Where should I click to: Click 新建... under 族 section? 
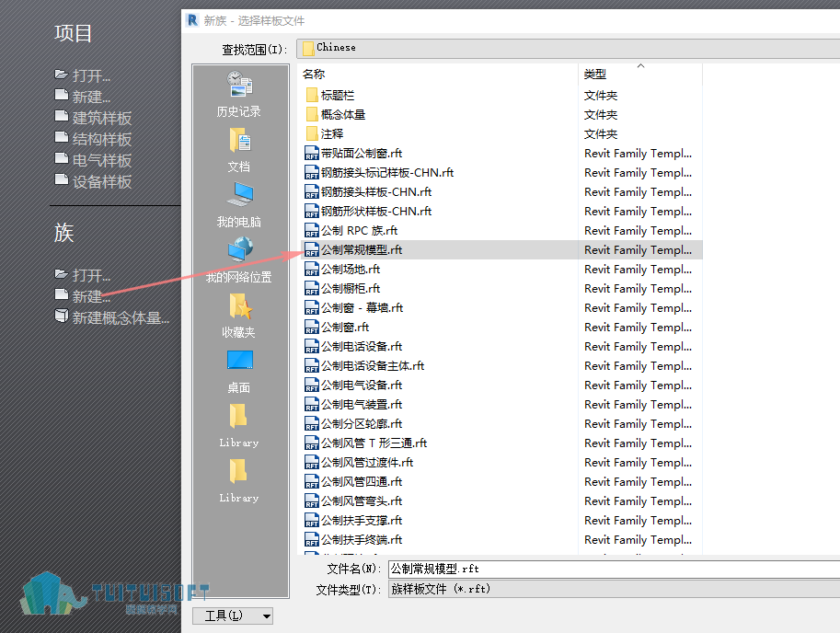83,296
